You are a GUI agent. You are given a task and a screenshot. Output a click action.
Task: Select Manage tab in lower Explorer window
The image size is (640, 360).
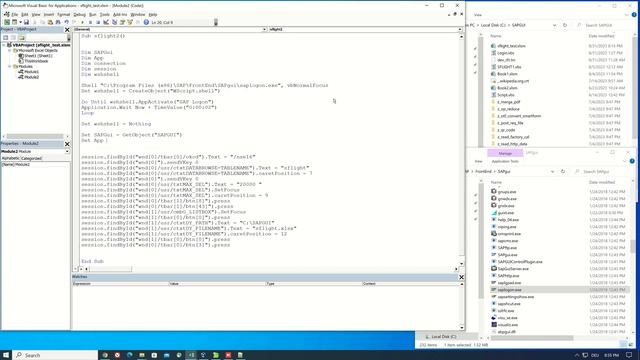(505, 153)
